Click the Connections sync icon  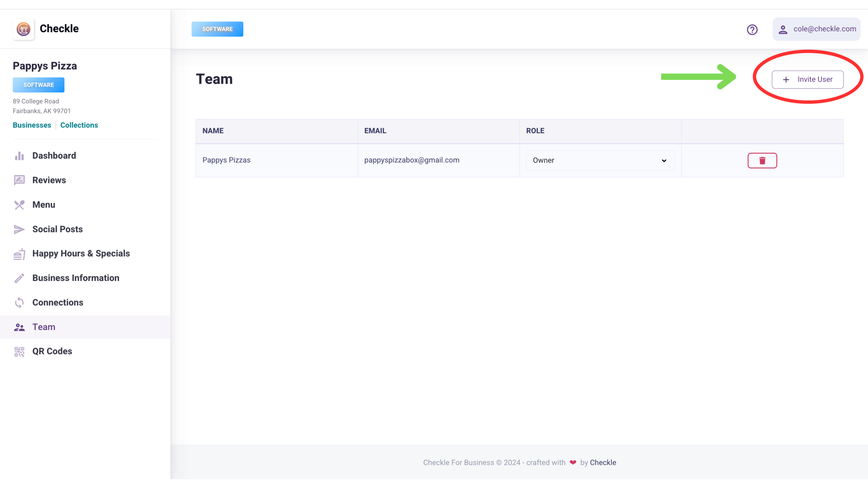coord(19,302)
